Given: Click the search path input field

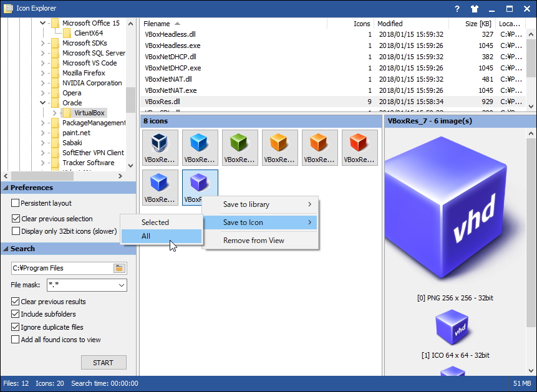Looking at the screenshot, I should point(62,268).
